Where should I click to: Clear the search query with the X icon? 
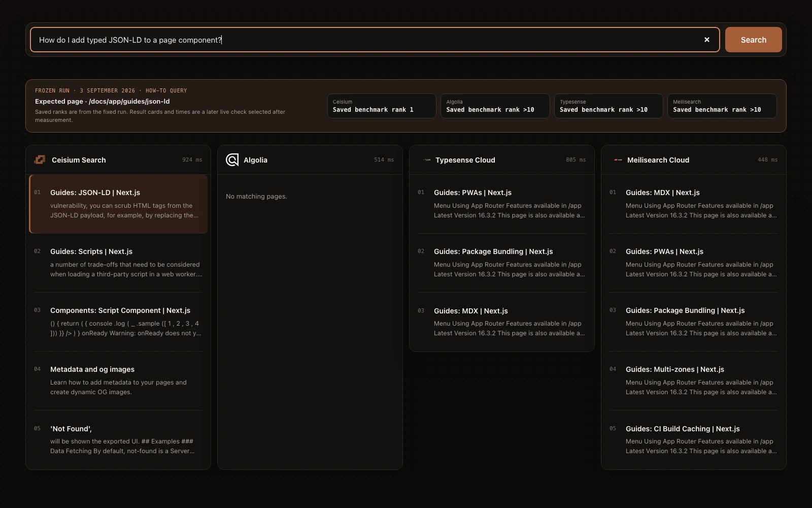coord(706,40)
